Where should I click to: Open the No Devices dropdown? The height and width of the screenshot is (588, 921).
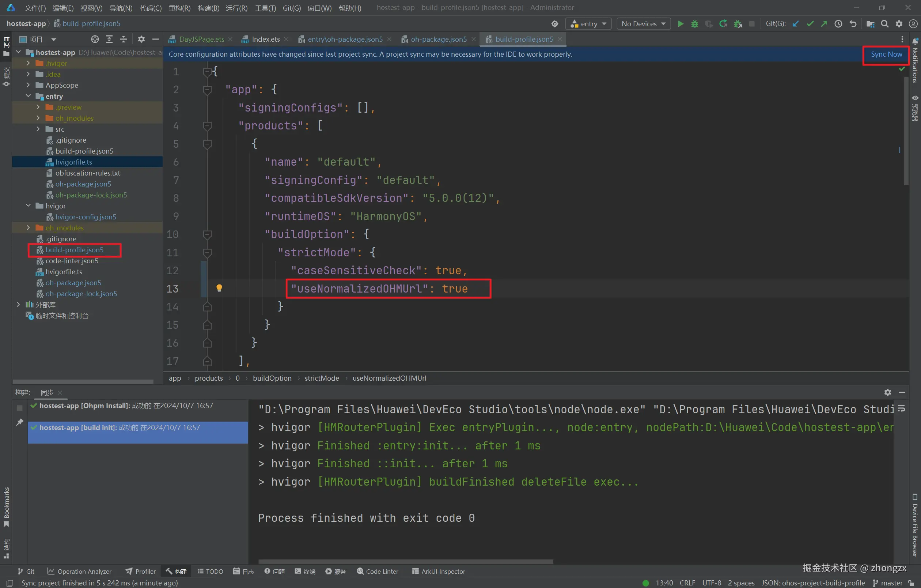tap(643, 24)
